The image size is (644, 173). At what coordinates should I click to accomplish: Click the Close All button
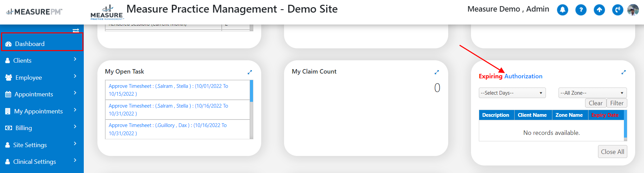(612, 152)
